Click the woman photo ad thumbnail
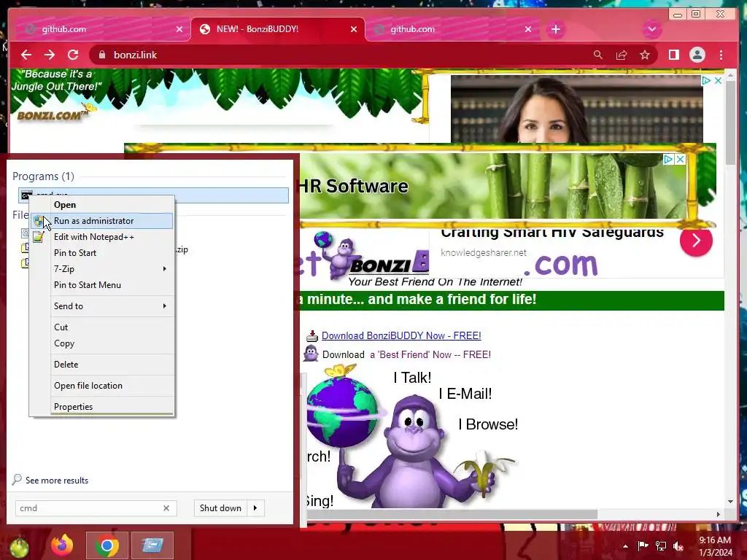747x560 pixels. coord(576,109)
